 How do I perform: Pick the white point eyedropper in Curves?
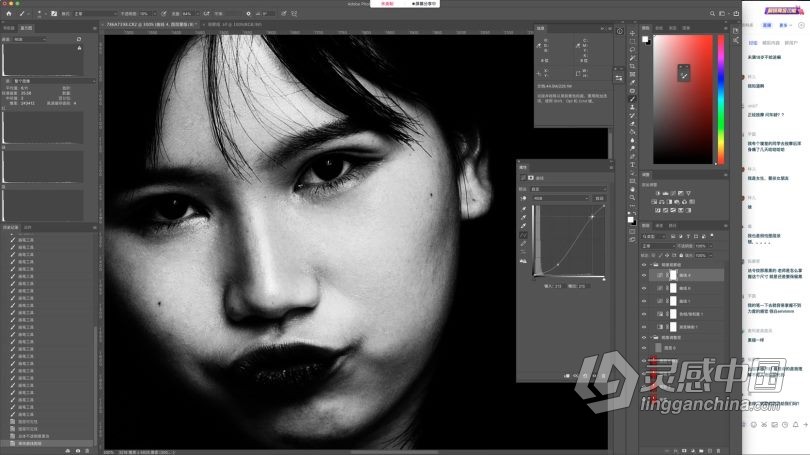(523, 226)
